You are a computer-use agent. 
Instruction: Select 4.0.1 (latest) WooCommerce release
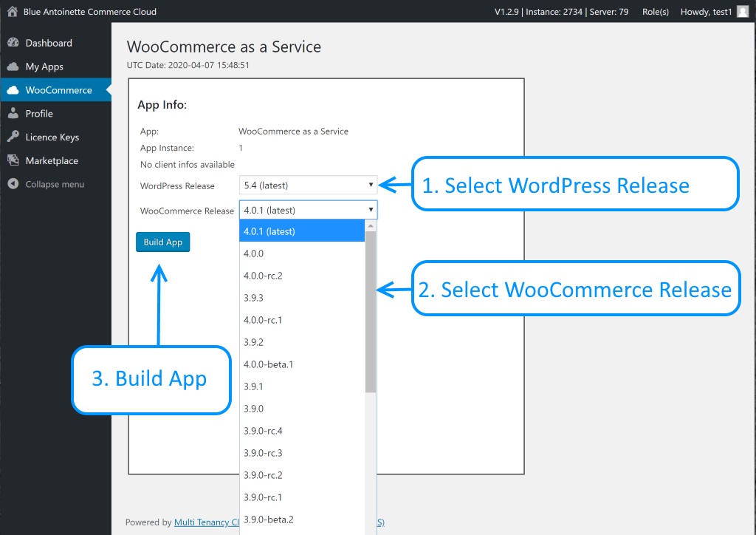point(302,231)
